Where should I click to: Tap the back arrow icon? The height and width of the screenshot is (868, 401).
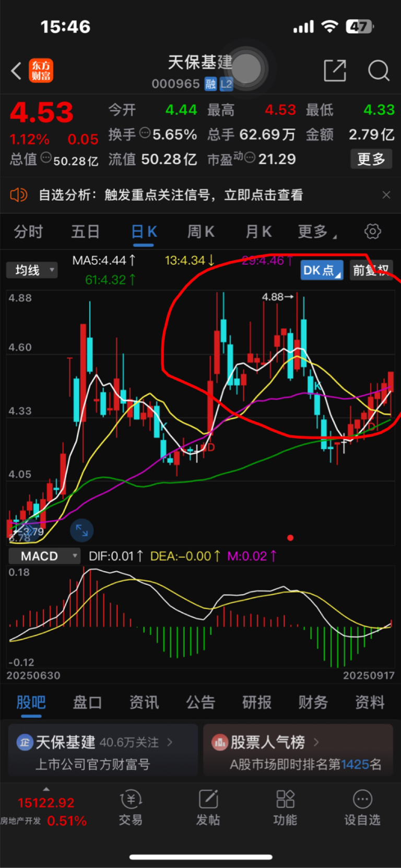pos(16,71)
